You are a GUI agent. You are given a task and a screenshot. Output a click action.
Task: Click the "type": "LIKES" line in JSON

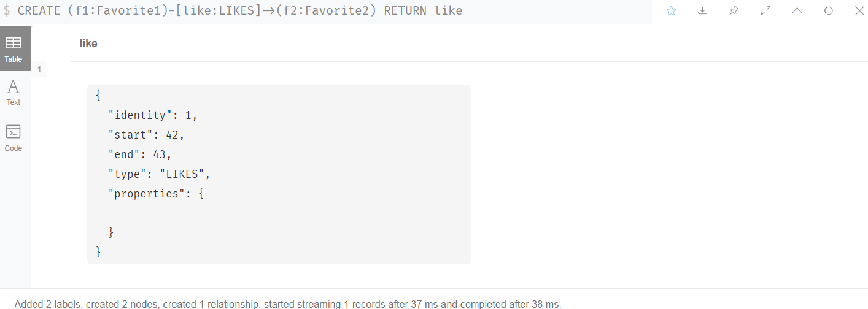160,174
